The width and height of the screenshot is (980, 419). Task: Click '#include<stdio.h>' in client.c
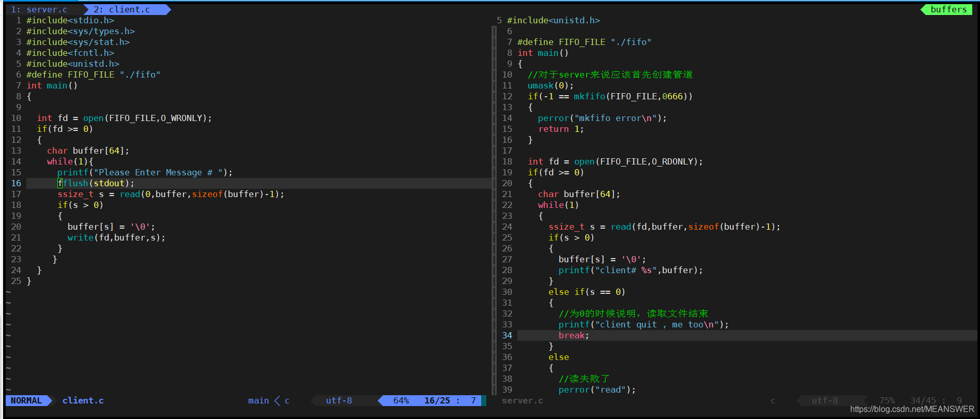[x=70, y=20]
